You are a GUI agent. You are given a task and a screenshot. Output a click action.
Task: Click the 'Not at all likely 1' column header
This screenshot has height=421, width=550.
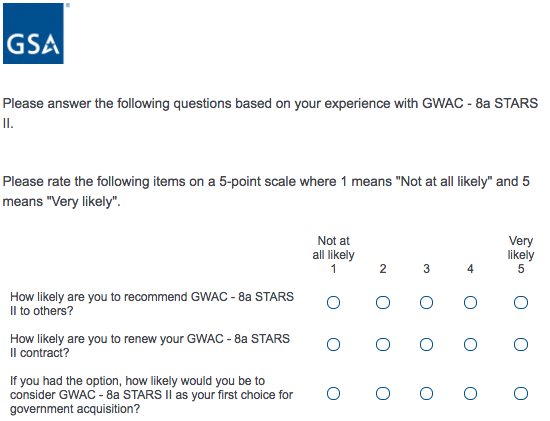pos(333,255)
